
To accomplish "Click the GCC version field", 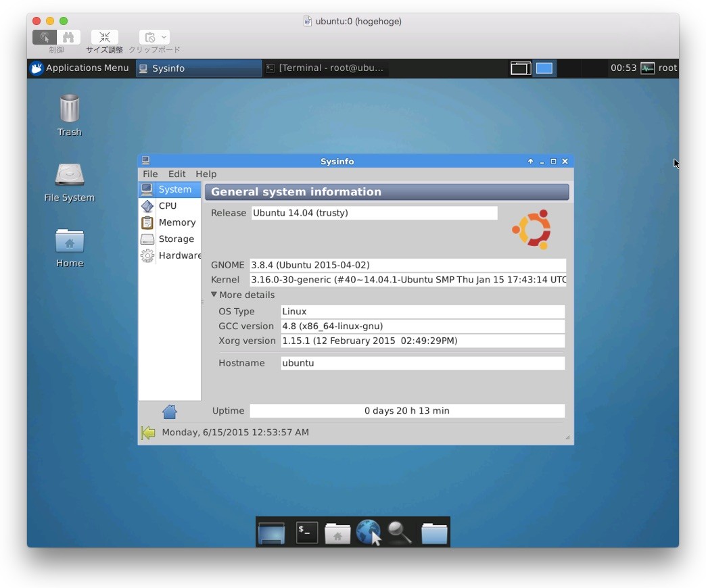I will click(x=423, y=326).
